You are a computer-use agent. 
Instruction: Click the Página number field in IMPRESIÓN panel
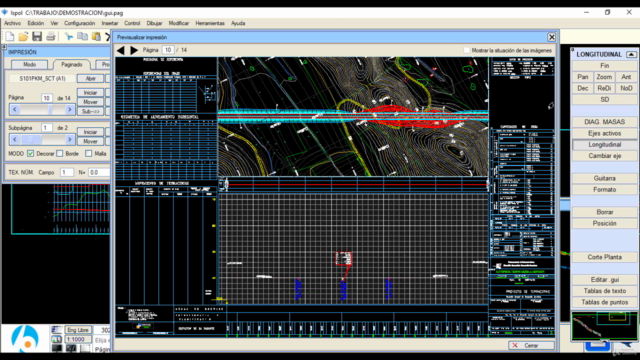pyautogui.click(x=47, y=98)
